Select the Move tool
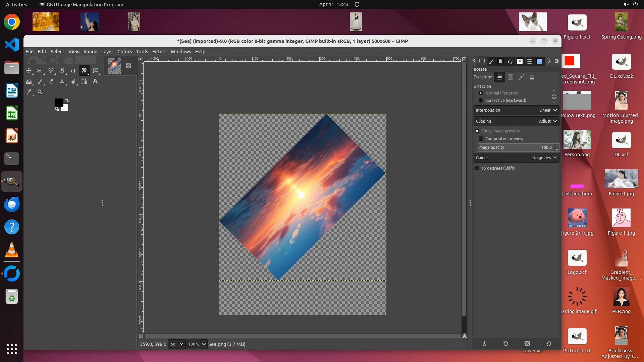The image size is (644, 362). pyautogui.click(x=29, y=70)
